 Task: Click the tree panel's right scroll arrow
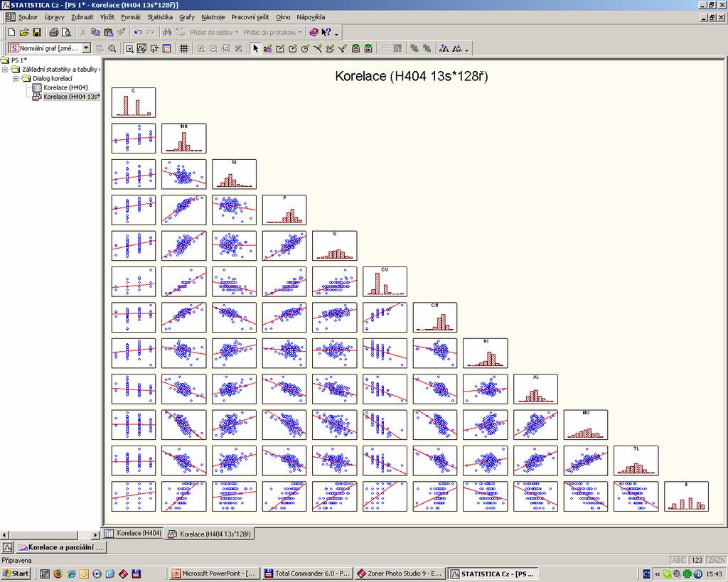(95, 534)
